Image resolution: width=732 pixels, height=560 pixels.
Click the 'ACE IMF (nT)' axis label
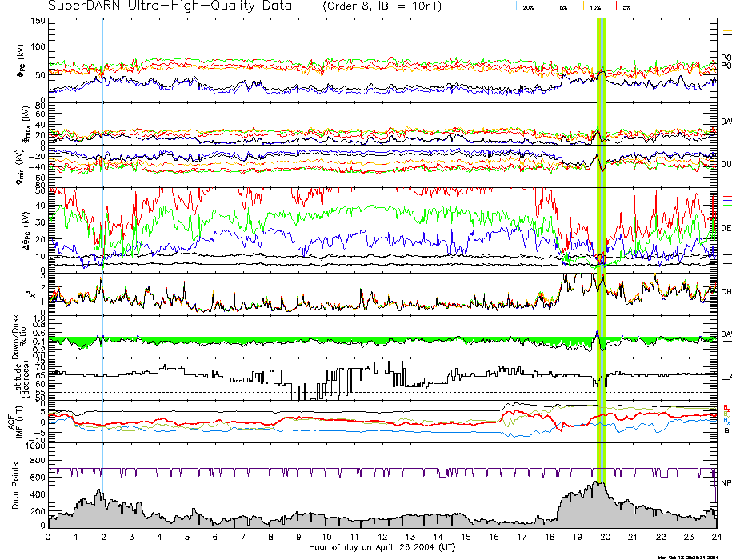(14, 422)
